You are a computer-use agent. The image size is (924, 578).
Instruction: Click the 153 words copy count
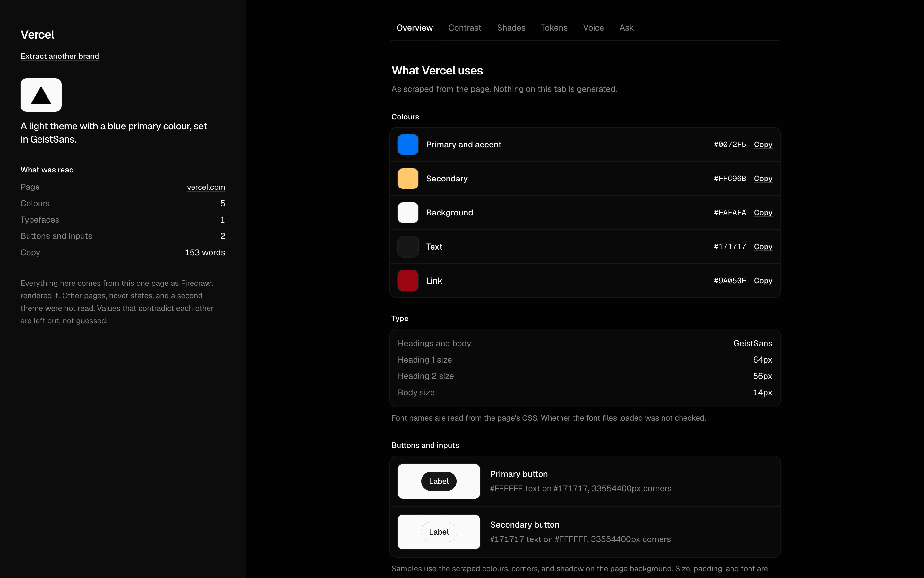tap(205, 253)
